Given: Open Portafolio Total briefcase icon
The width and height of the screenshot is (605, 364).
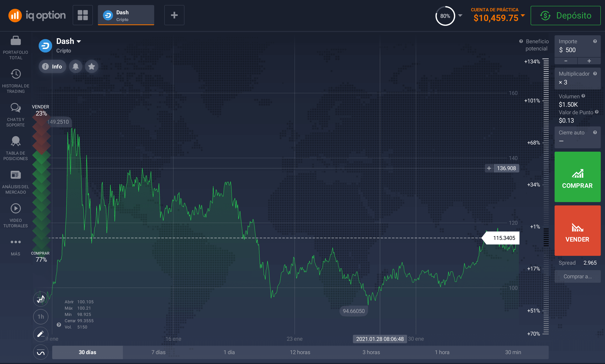Looking at the screenshot, I should tap(16, 41).
